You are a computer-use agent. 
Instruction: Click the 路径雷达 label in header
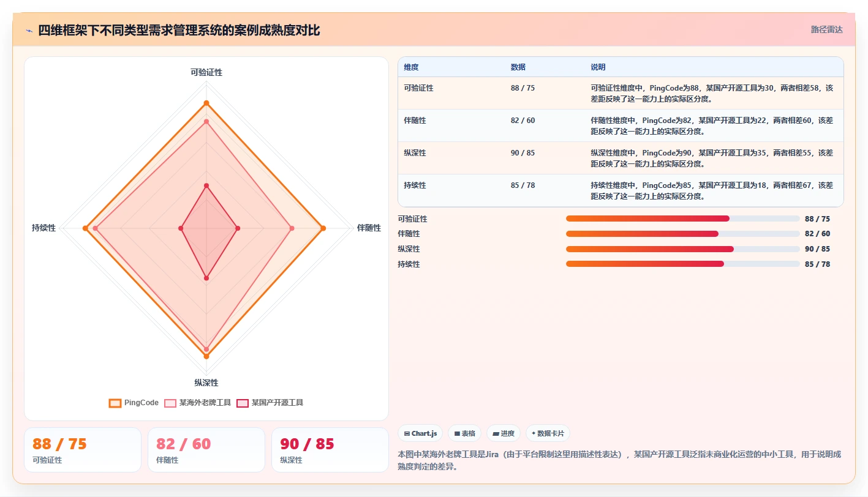coord(827,29)
